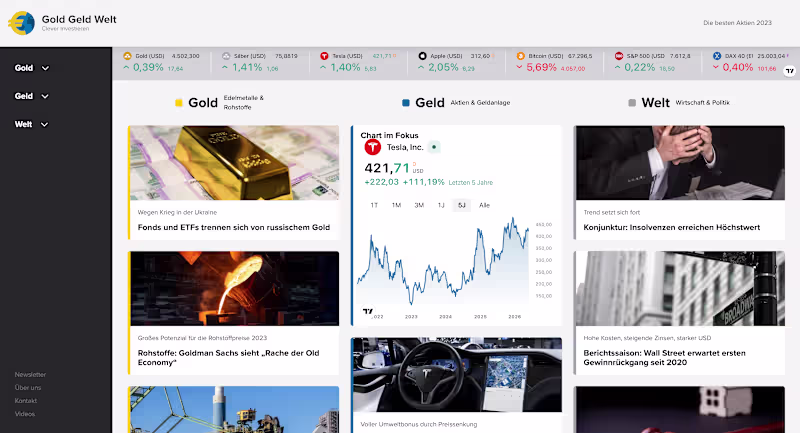Select the Alle chart range tab
800x433 pixels.
coord(484,205)
